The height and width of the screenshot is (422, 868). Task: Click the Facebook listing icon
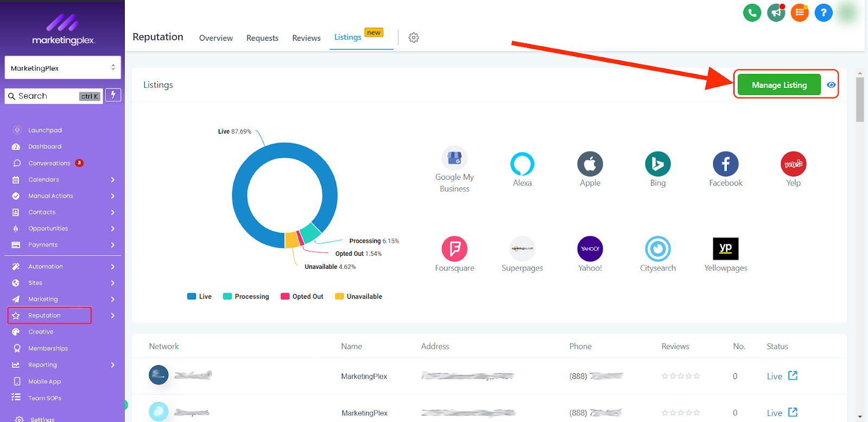point(726,164)
